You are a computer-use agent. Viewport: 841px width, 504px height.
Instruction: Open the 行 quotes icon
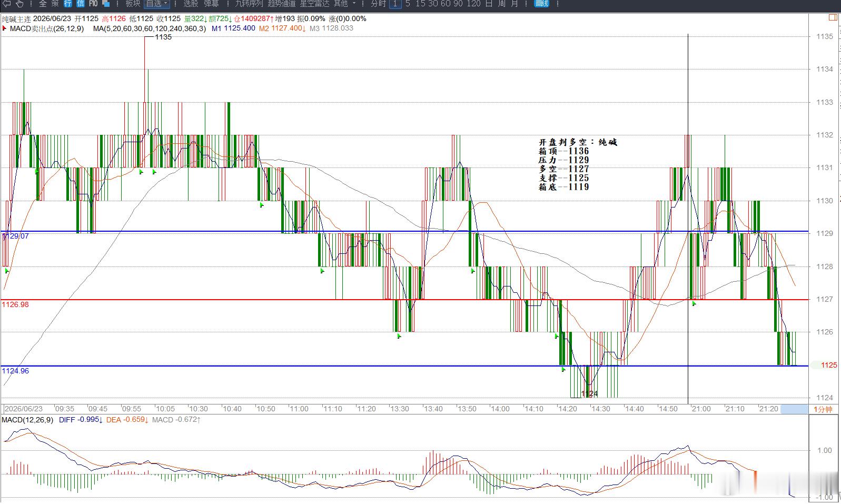tap(68, 4)
